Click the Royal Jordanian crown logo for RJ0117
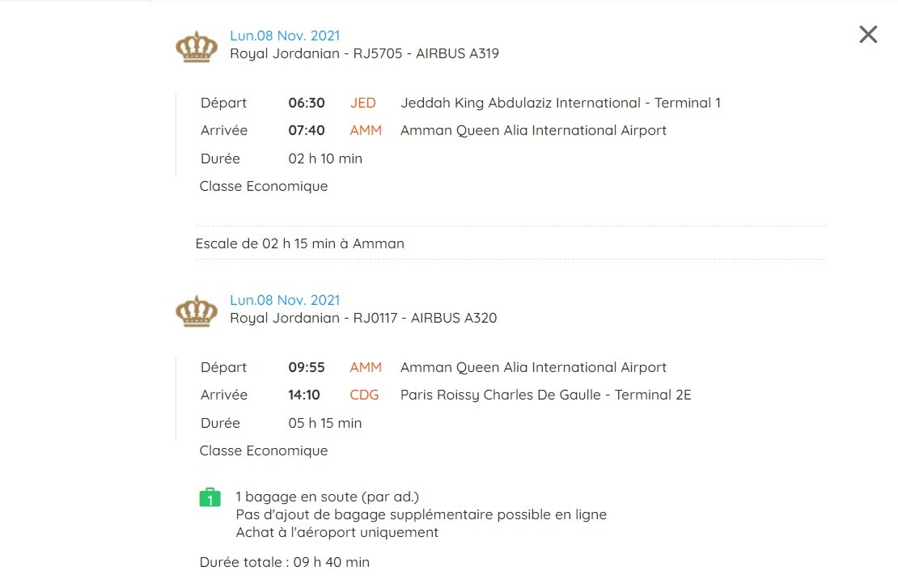 click(197, 311)
